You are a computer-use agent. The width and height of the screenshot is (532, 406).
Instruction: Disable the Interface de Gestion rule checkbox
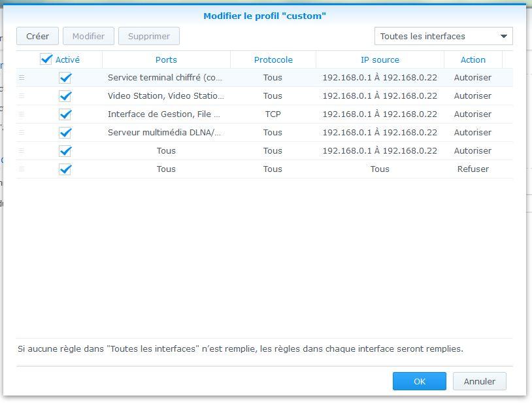(65, 114)
